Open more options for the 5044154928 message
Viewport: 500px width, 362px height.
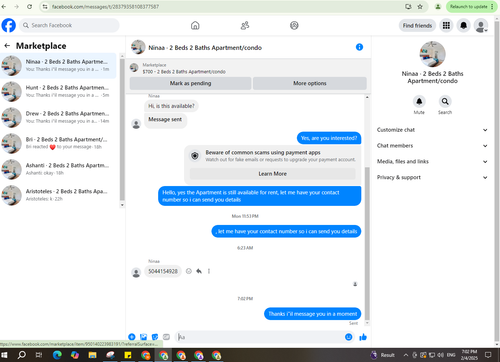tap(209, 271)
